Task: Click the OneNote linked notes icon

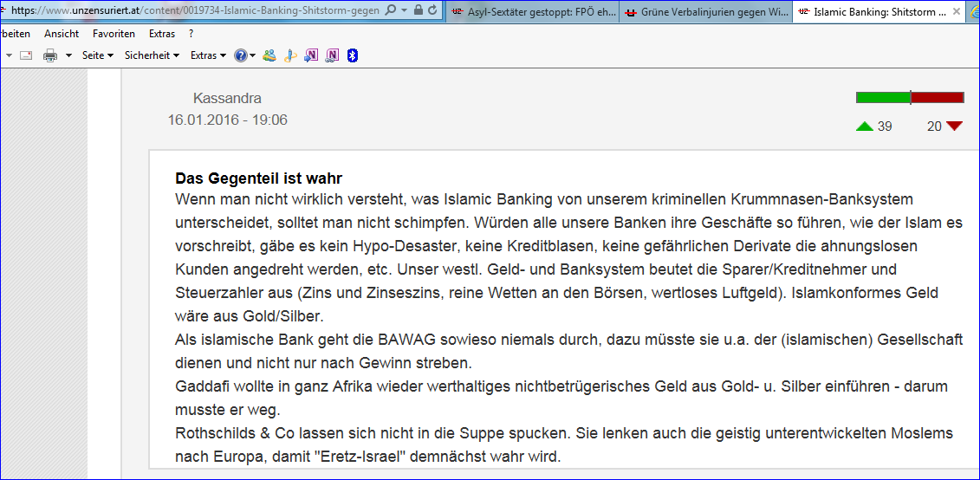Action: [x=332, y=55]
